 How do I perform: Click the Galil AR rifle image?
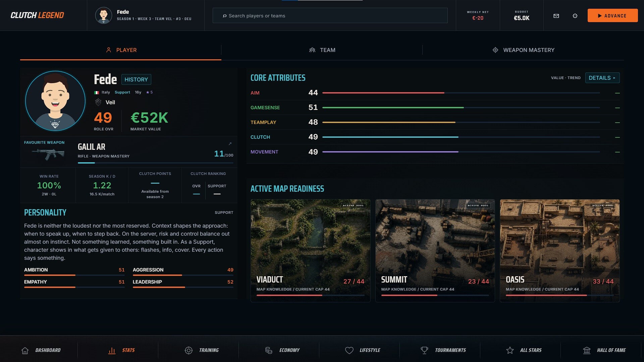tap(48, 154)
